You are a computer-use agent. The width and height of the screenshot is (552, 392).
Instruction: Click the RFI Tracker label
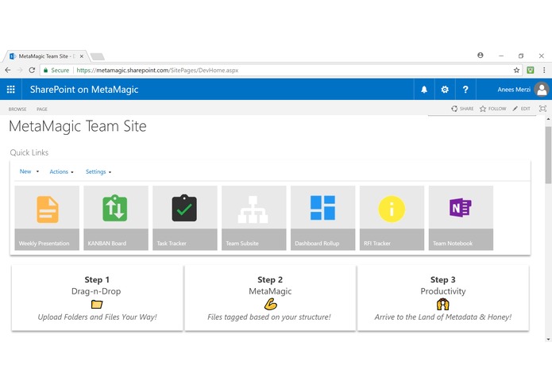click(377, 244)
